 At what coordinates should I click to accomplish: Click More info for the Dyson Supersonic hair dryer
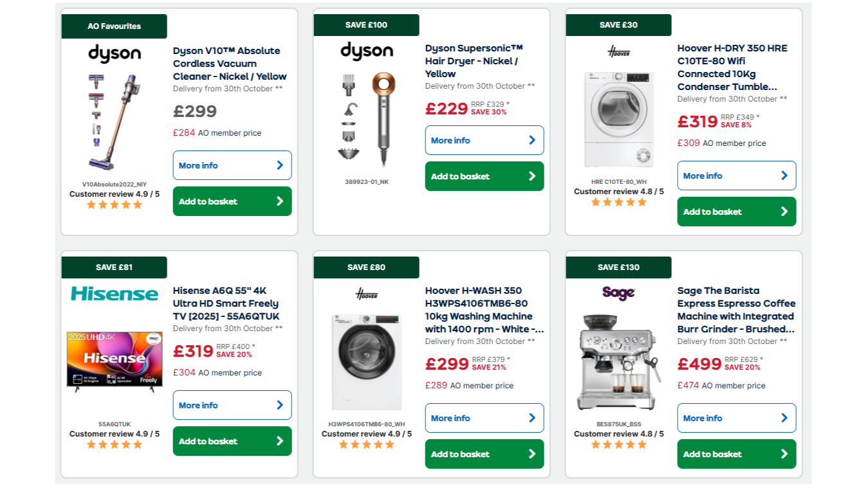click(485, 140)
